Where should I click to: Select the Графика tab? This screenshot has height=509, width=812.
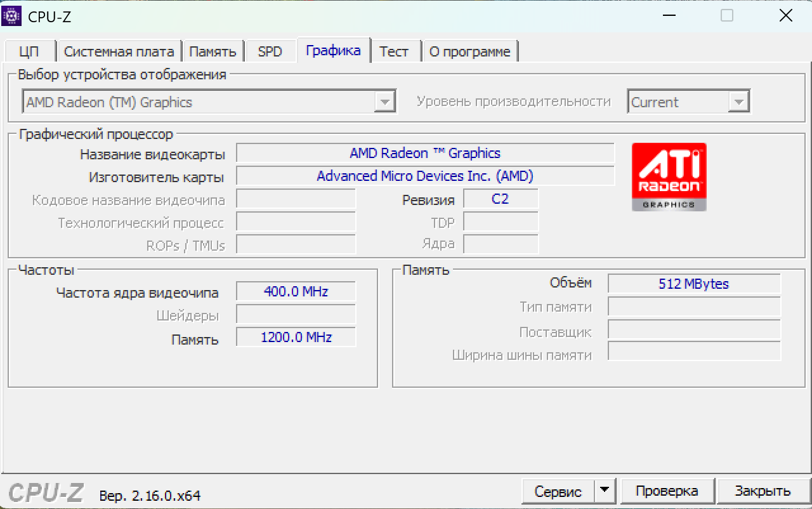[333, 51]
